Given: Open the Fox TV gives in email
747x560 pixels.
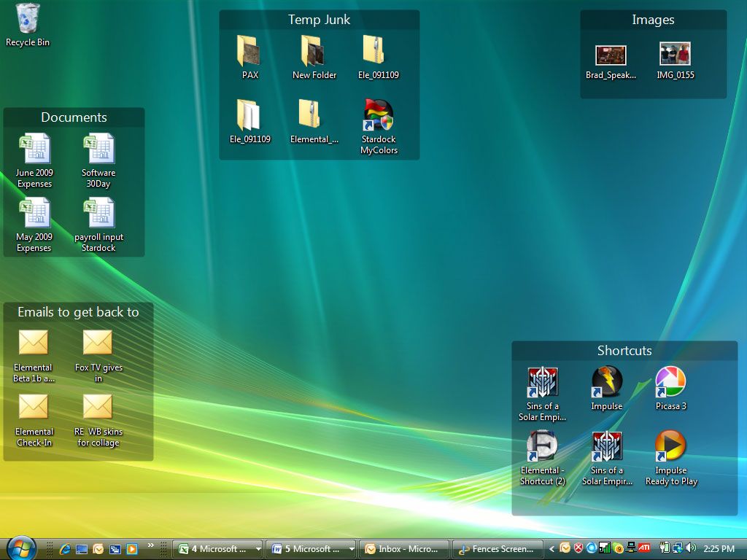Looking at the screenshot, I should (x=98, y=341).
